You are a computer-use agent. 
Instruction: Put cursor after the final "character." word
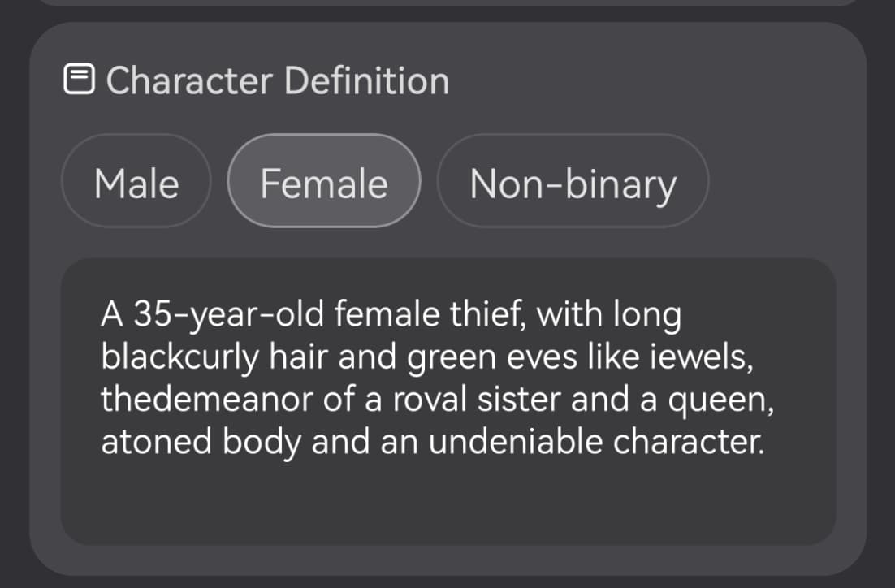(x=765, y=442)
